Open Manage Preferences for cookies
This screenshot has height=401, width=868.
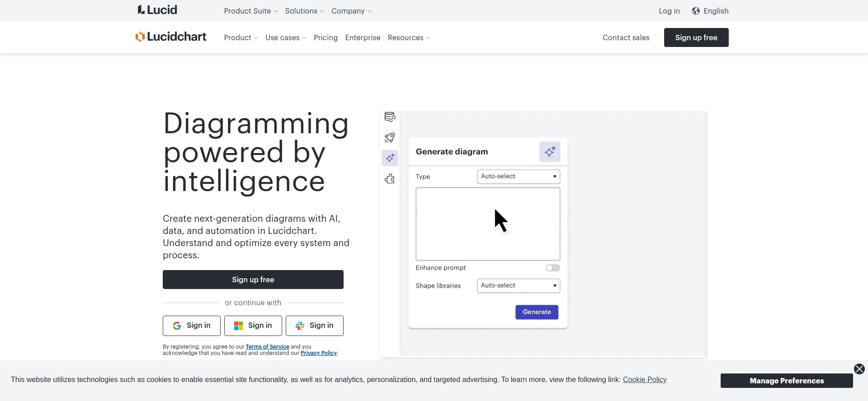pos(787,381)
